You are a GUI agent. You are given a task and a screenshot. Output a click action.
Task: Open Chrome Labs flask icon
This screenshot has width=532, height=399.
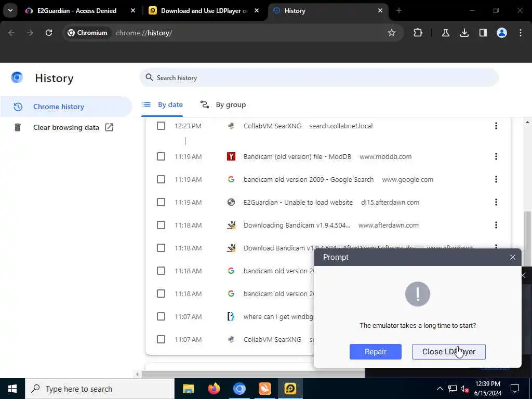pos(445,33)
